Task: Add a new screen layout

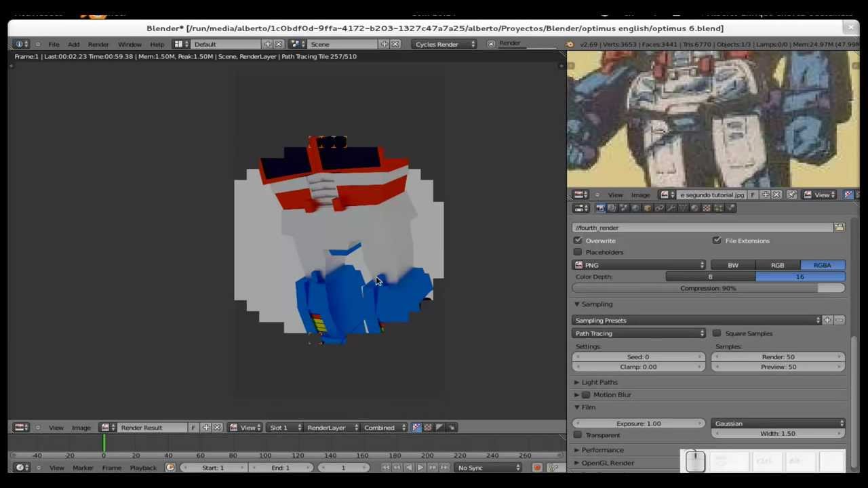Action: [x=268, y=44]
